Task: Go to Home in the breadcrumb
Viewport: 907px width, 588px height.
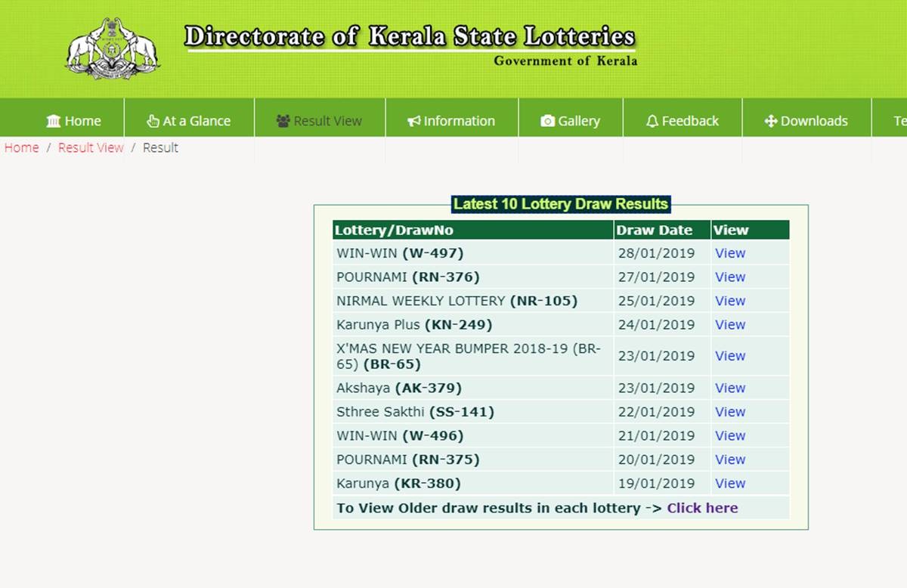Action: pyautogui.click(x=21, y=147)
